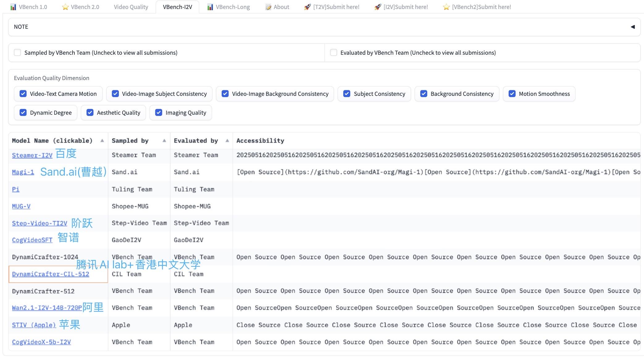Uncheck the Subject Consistency checkbox

point(347,94)
